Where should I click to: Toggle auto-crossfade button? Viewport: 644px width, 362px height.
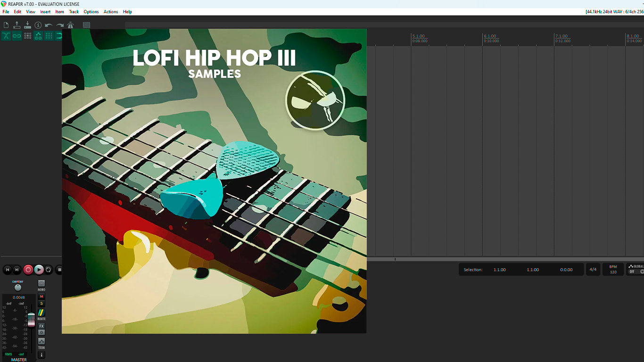(6, 36)
